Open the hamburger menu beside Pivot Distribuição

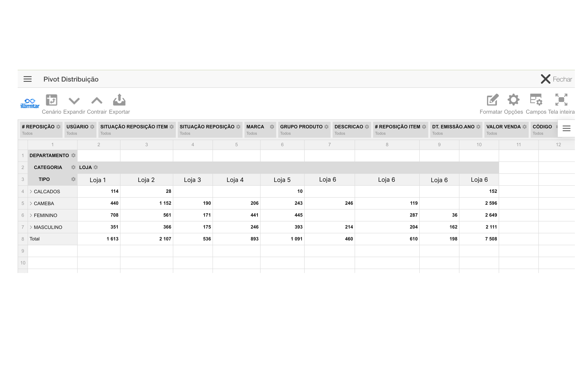tap(28, 79)
